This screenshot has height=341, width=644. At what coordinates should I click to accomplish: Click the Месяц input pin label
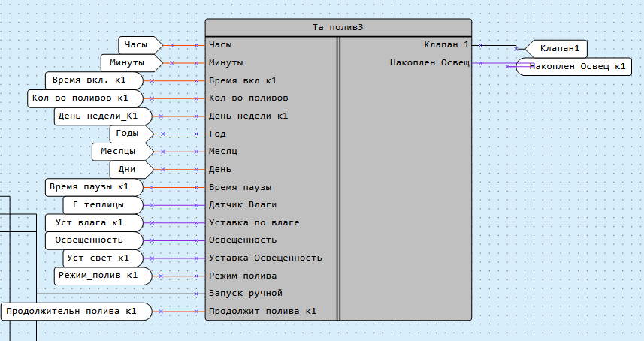coord(223,152)
